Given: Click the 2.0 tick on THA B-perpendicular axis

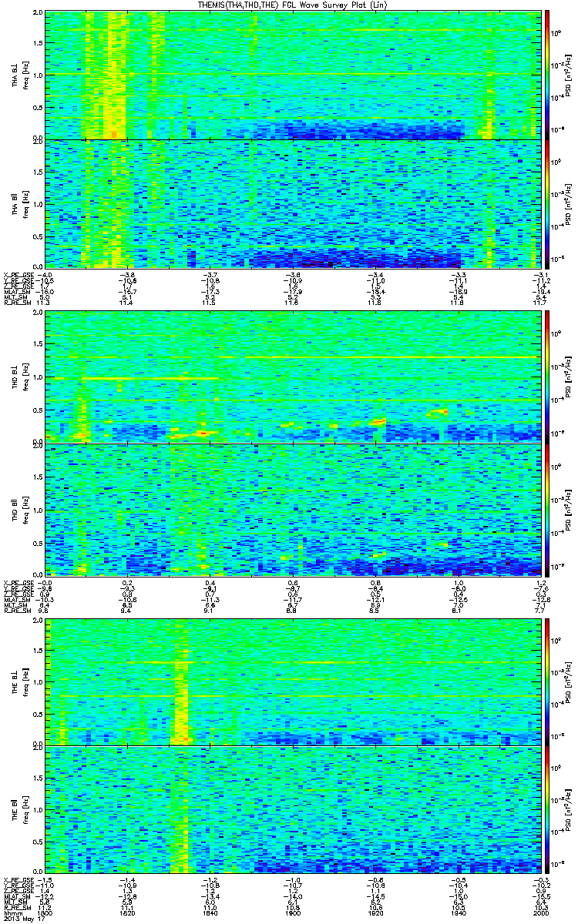Looking at the screenshot, I should coord(37,14).
